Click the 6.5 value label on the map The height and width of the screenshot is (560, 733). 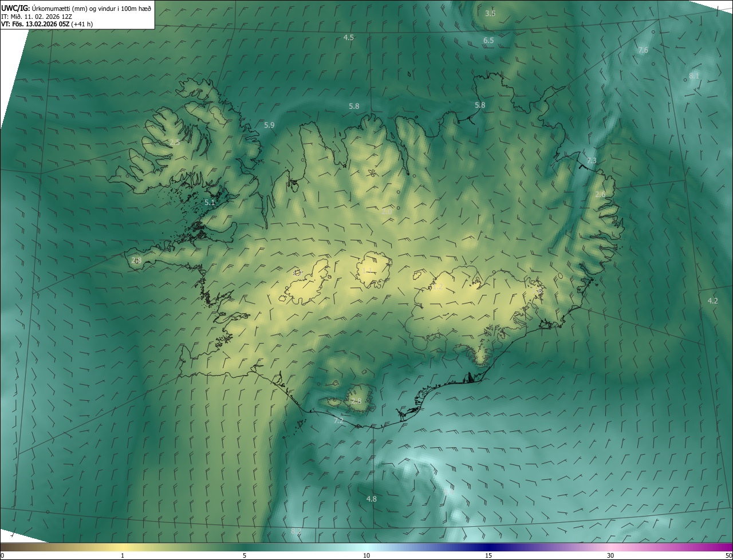[x=488, y=41]
